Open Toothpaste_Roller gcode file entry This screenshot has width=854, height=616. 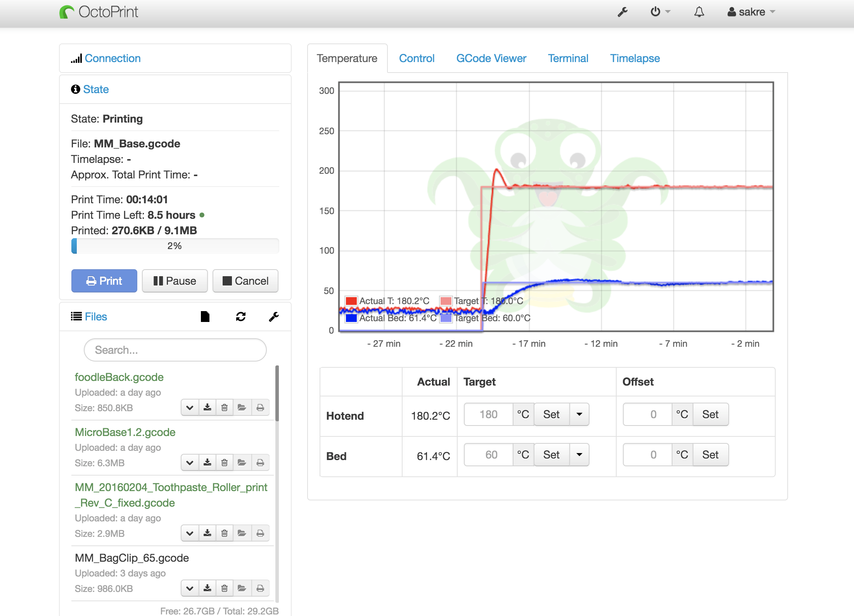171,495
